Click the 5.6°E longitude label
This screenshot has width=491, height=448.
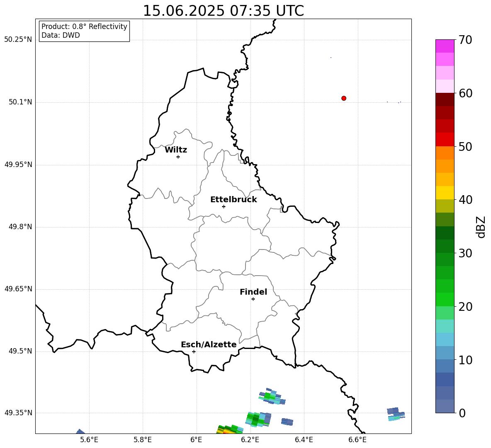(89, 440)
